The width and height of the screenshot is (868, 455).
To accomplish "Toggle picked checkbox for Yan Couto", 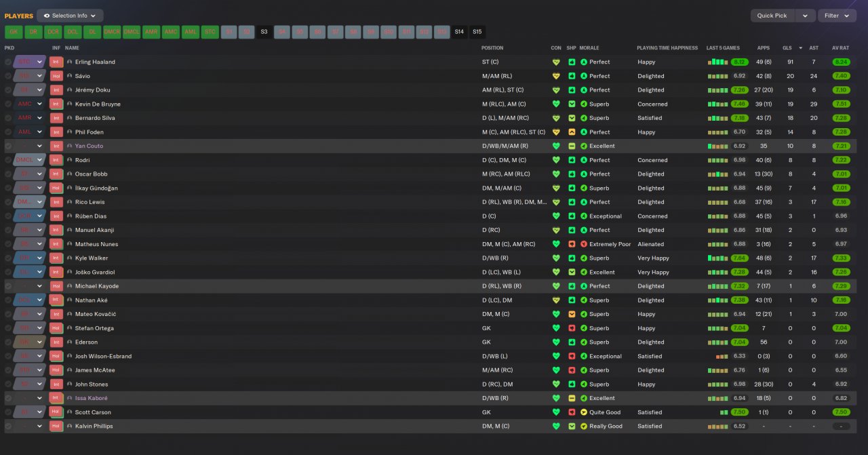I will point(8,146).
